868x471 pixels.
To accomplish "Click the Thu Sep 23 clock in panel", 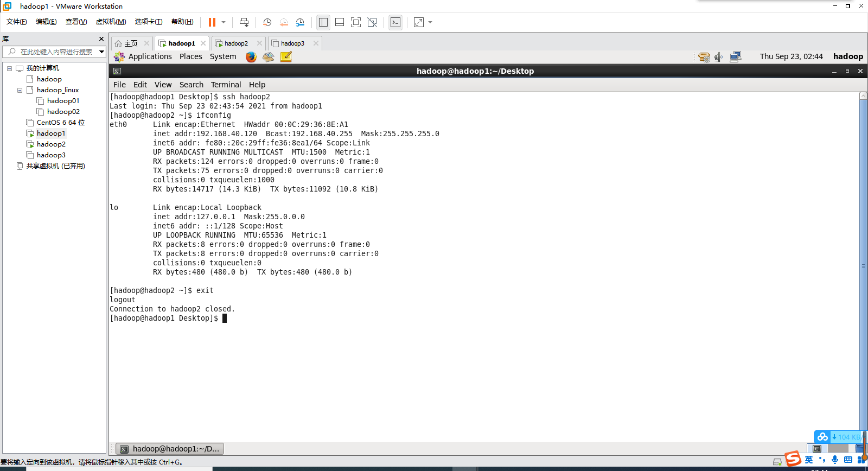I will 791,56.
